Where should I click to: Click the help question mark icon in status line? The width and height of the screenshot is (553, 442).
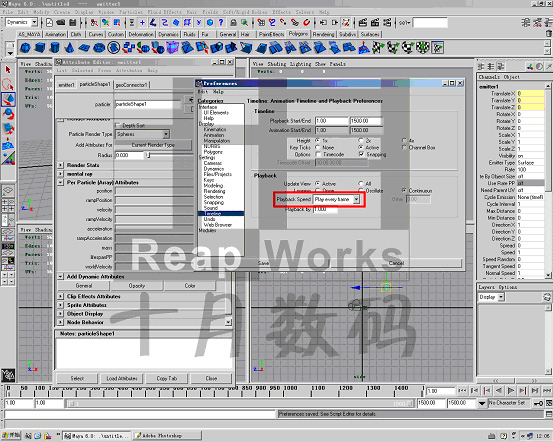(221, 23)
